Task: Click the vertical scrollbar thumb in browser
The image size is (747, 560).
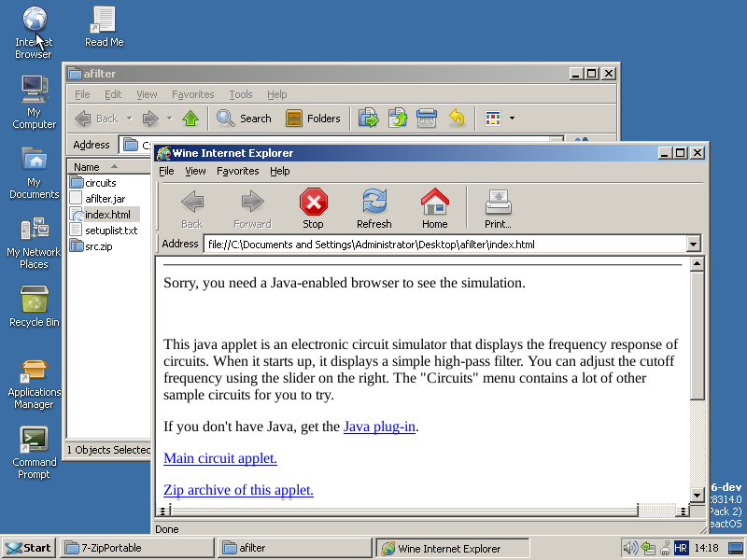Action: click(x=697, y=335)
